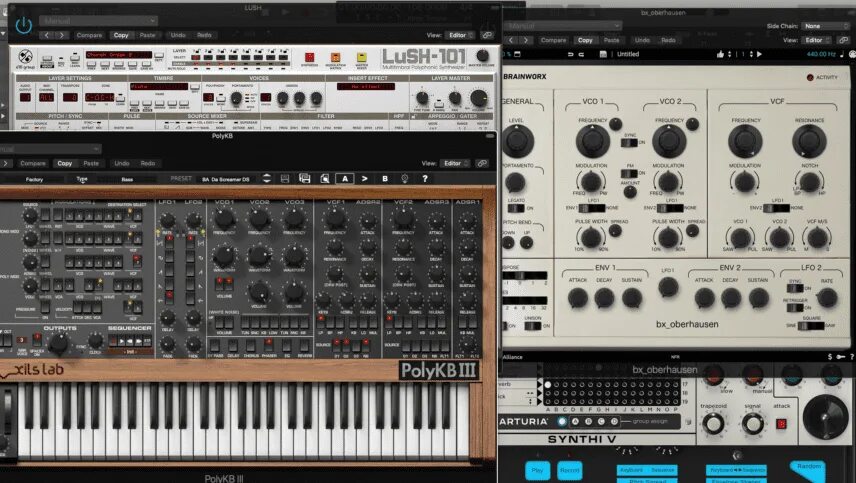This screenshot has width=856, height=483.
Task: Click the window icon in bx_oberhausen toolbar
Action: tap(518, 54)
